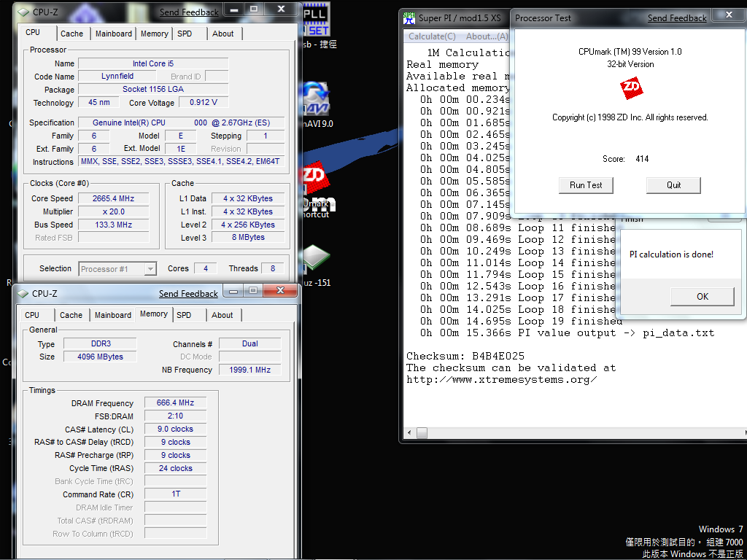Open Mainboard tab in CPU-Z processor window
This screenshot has height=560, width=747.
click(113, 34)
